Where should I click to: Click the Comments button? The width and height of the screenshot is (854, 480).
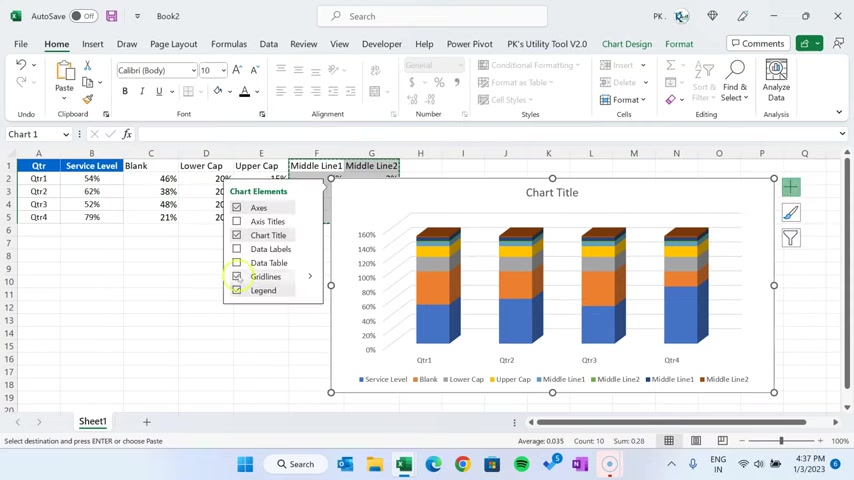pyautogui.click(x=758, y=44)
